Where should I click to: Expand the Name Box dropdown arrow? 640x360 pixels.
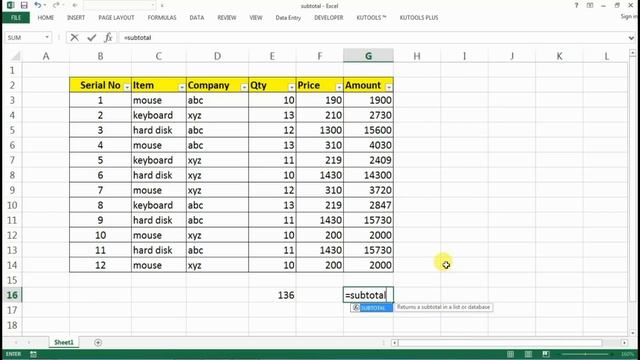pos(47,38)
